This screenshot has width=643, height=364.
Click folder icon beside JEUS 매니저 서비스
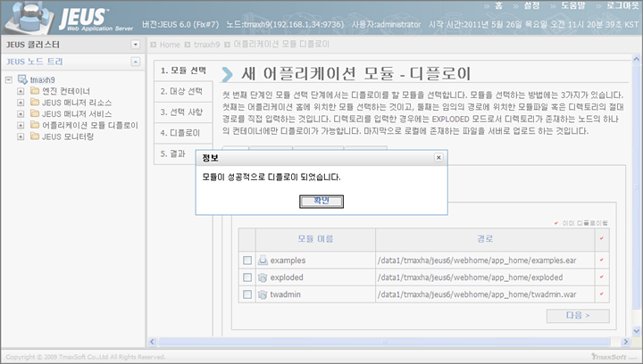pyautogui.click(x=35, y=113)
